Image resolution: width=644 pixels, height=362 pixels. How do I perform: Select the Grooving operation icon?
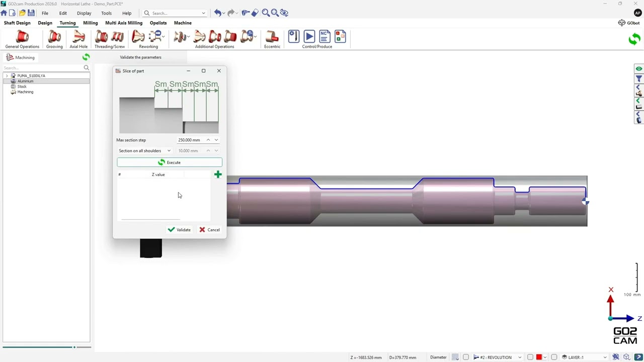tap(54, 37)
